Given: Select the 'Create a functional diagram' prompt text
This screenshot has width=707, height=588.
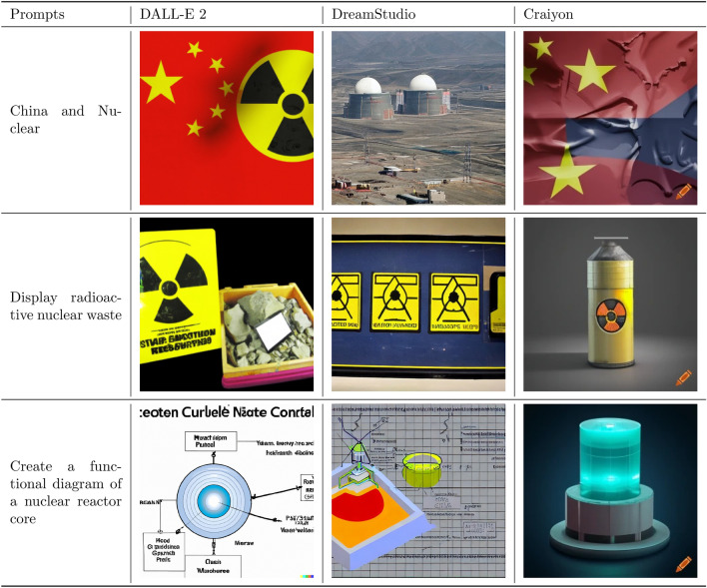Looking at the screenshot, I should click(x=66, y=492).
